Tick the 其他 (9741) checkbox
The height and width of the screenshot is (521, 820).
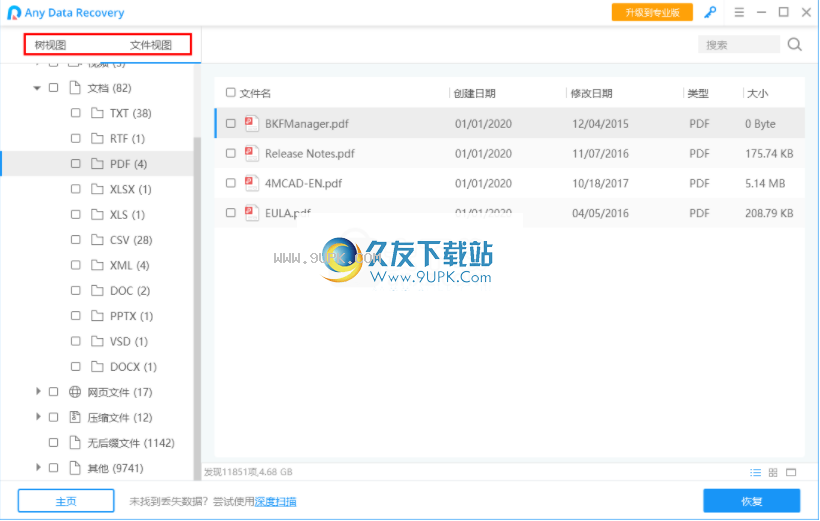[x=53, y=468]
